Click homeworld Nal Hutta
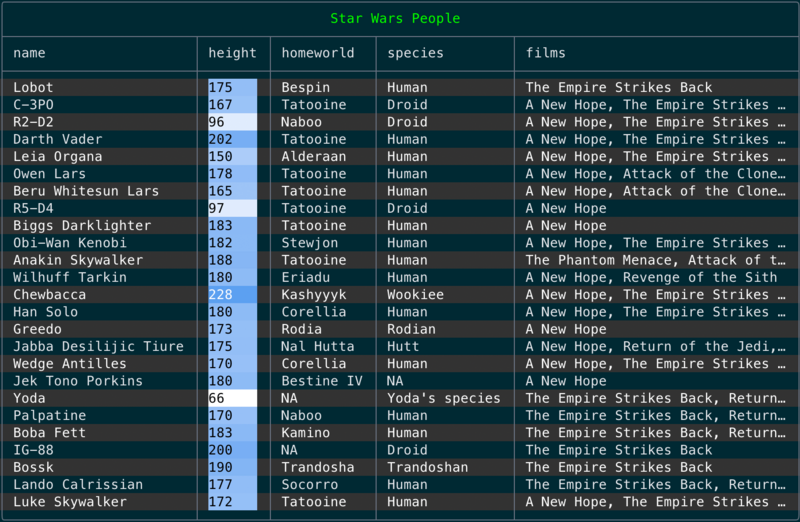This screenshot has width=800, height=522. coord(318,346)
